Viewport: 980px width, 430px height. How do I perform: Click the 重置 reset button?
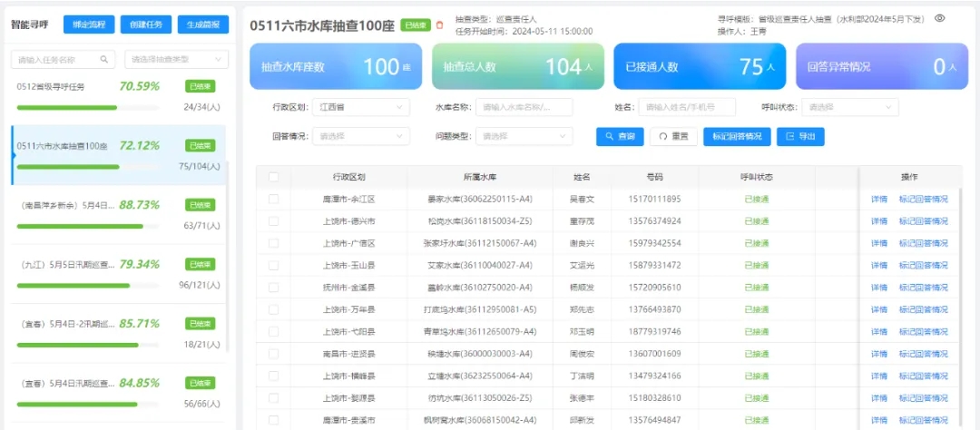[673, 137]
